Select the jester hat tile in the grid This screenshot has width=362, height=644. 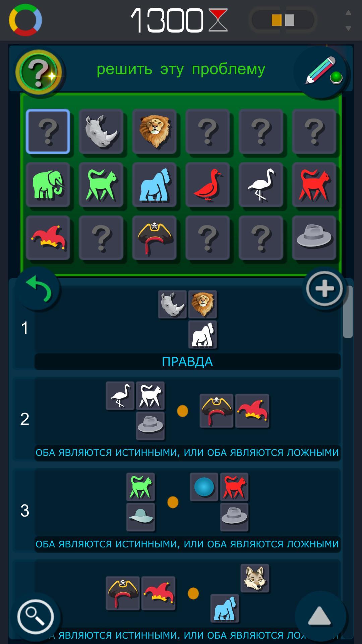(48, 238)
